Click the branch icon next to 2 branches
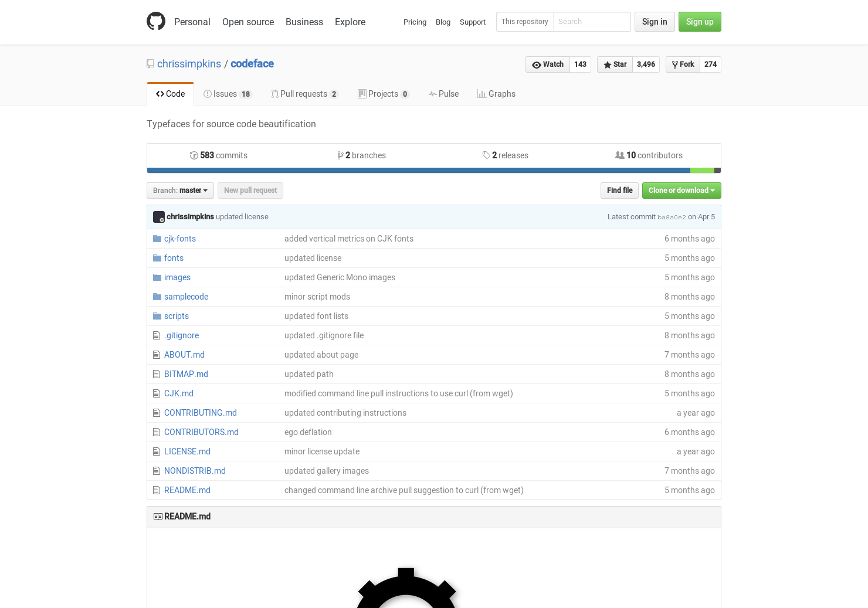The image size is (868, 608). (x=341, y=155)
